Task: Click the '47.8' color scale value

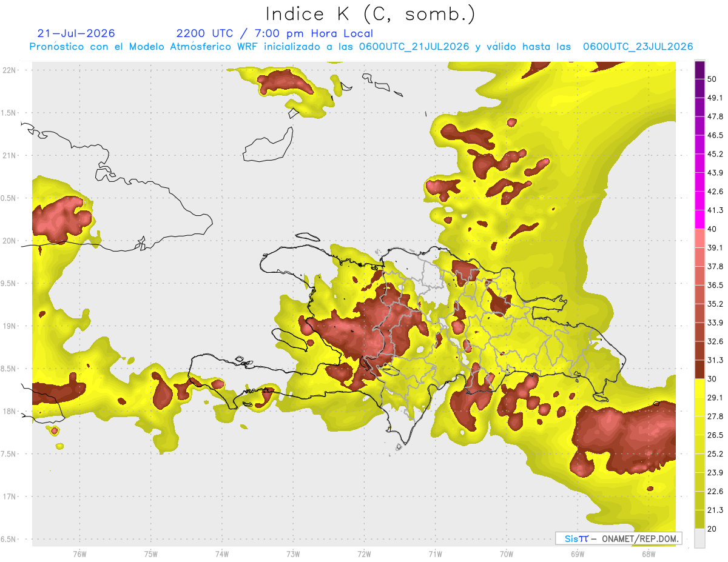Action: [715, 116]
